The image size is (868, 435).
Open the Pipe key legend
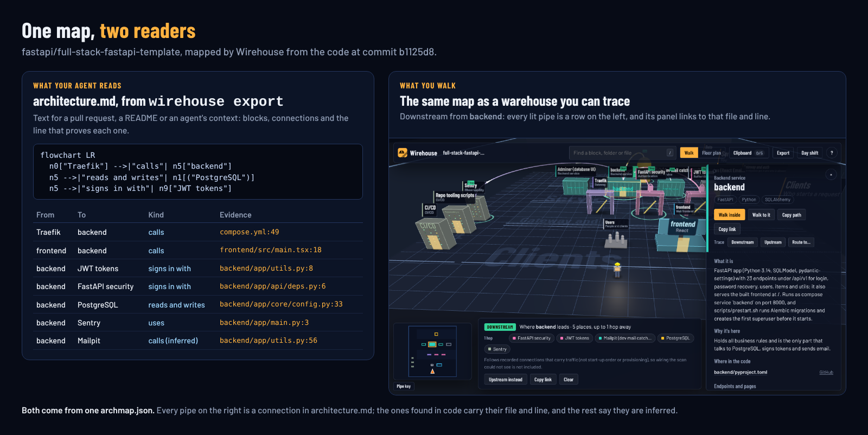(x=404, y=386)
